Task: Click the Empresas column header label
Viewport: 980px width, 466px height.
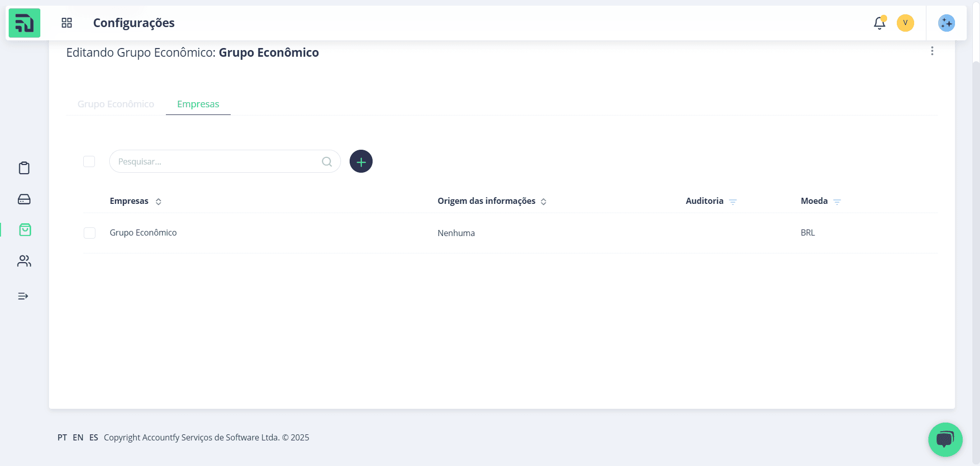Action: [x=129, y=201]
